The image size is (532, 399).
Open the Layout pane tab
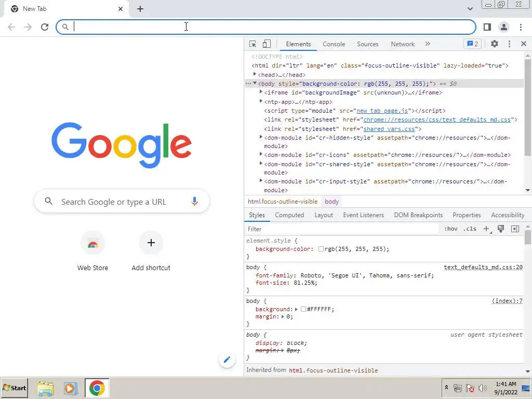pyautogui.click(x=324, y=215)
